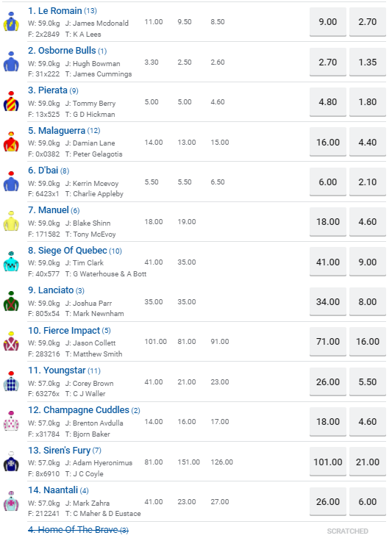The image size is (392, 541).
Task: Click Le Romain's jockey silks icon
Action: click(x=11, y=21)
